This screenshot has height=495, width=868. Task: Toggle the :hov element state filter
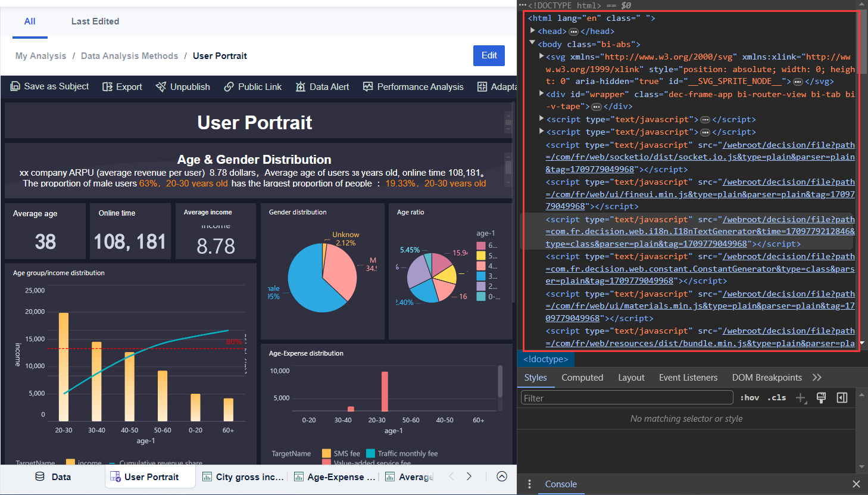(x=749, y=397)
